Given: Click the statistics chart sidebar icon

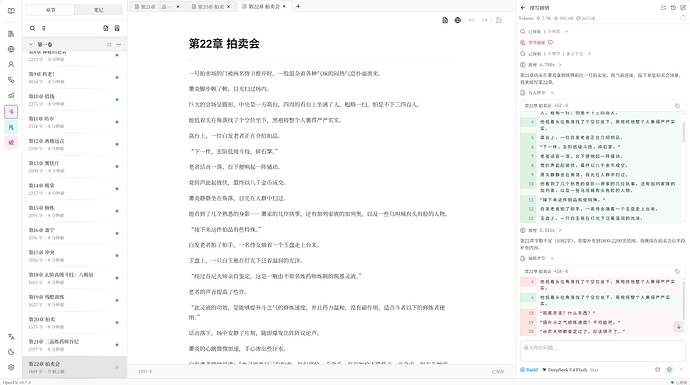Looking at the screenshot, I should click(11, 95).
